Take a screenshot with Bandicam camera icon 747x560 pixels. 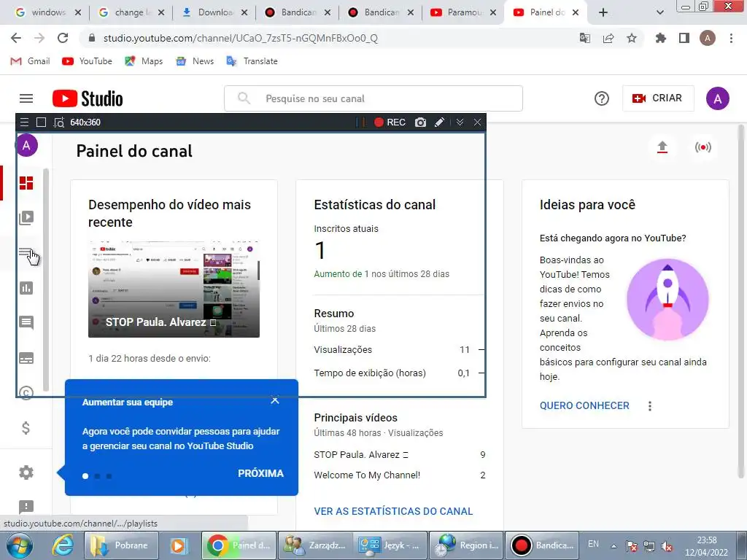click(x=420, y=122)
